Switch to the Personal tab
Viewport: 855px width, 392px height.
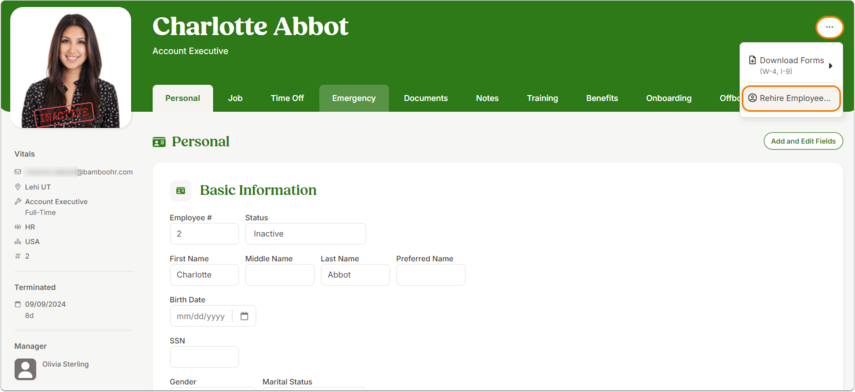point(183,98)
